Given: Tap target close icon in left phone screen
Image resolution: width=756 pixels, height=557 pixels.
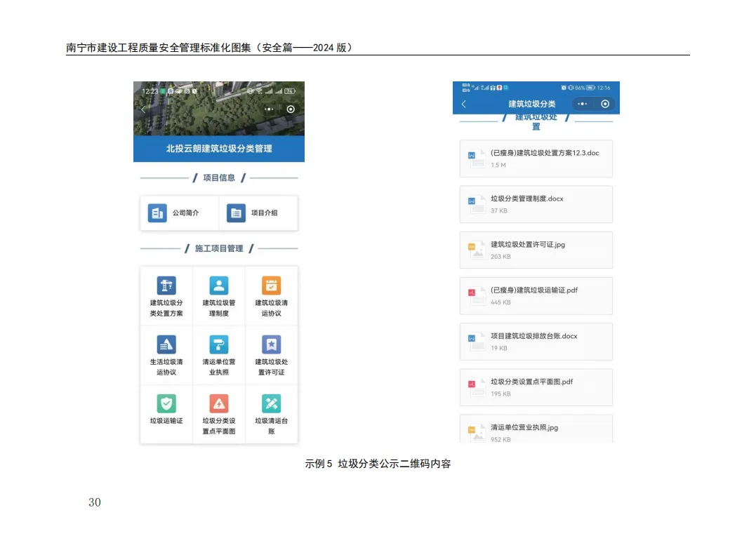Looking at the screenshot, I should [291, 109].
